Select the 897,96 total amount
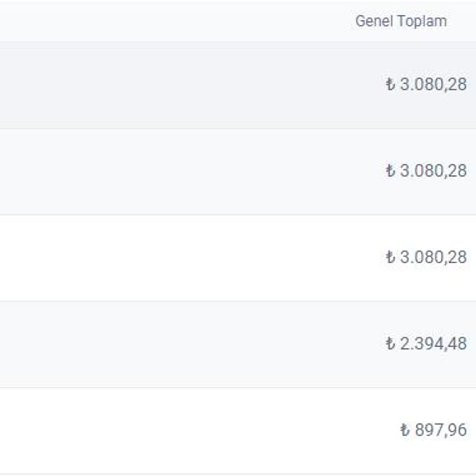 [x=440, y=430]
